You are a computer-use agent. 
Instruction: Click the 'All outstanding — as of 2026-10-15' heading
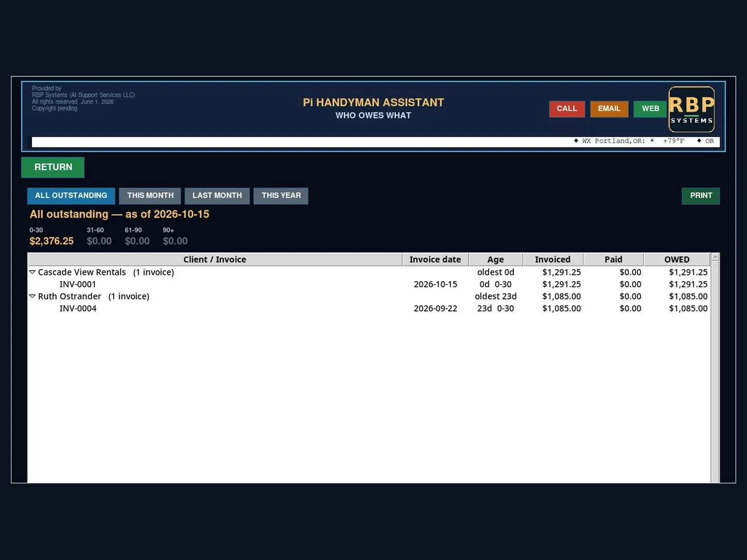120,214
